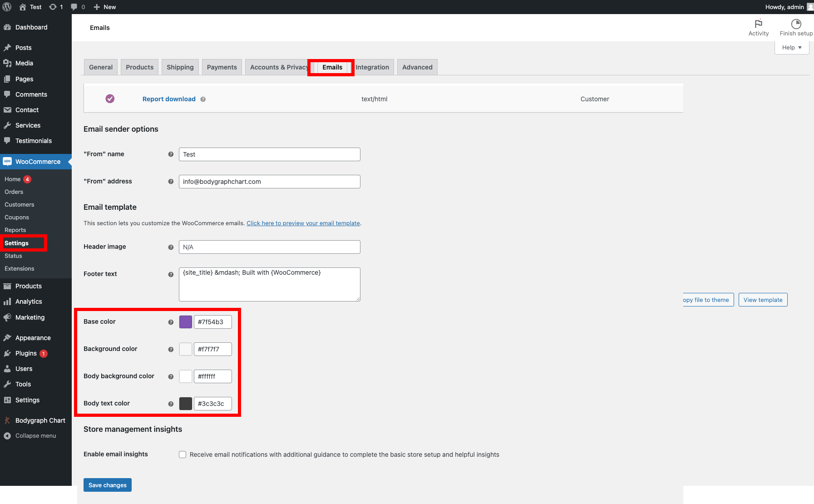Screen dimensions: 814x504
Task: Click the Bodygraph Chart menu icon
Action: tap(7, 420)
